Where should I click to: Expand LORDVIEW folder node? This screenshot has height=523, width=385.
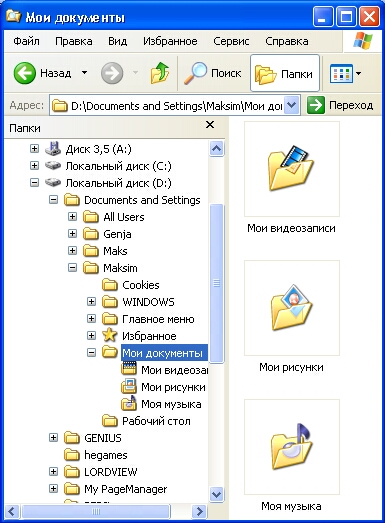pyautogui.click(x=53, y=471)
